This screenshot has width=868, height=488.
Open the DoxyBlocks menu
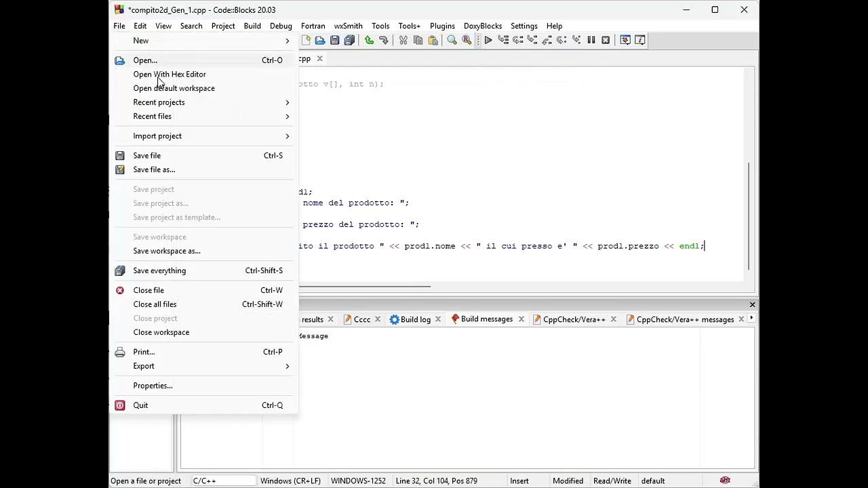point(483,26)
